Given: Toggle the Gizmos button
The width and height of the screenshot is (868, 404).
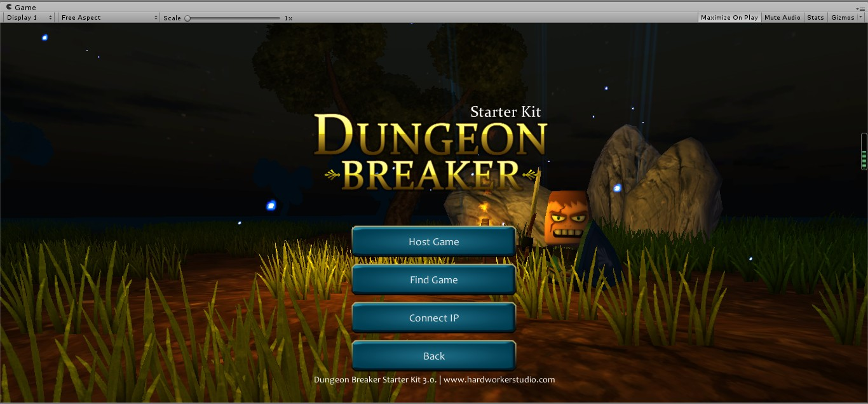Looking at the screenshot, I should [843, 18].
